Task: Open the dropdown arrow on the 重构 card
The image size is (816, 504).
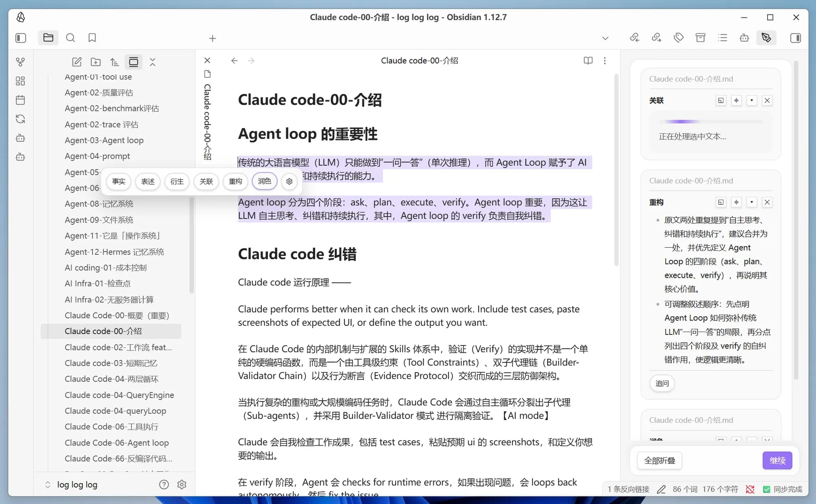Action: pyautogui.click(x=752, y=202)
